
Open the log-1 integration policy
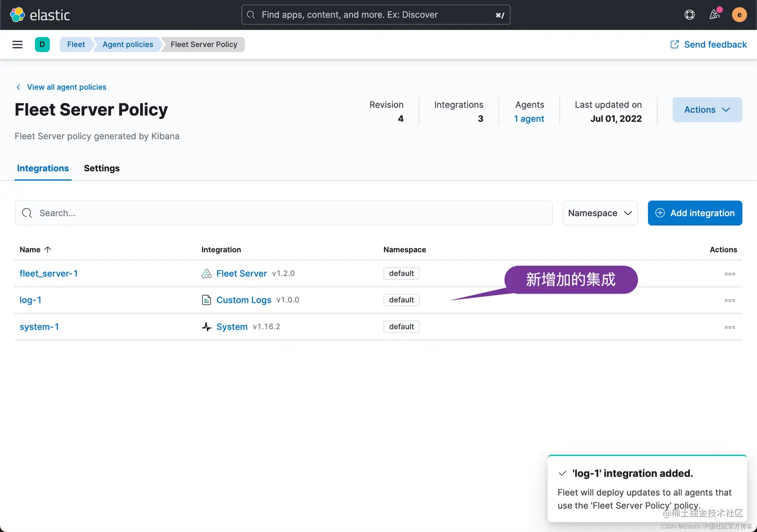click(31, 300)
